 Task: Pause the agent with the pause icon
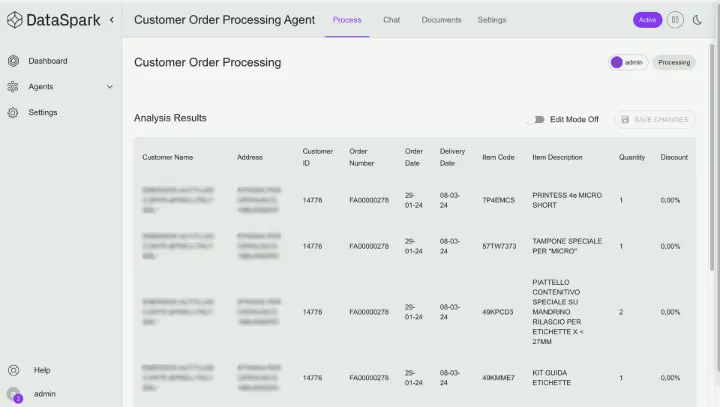(675, 20)
